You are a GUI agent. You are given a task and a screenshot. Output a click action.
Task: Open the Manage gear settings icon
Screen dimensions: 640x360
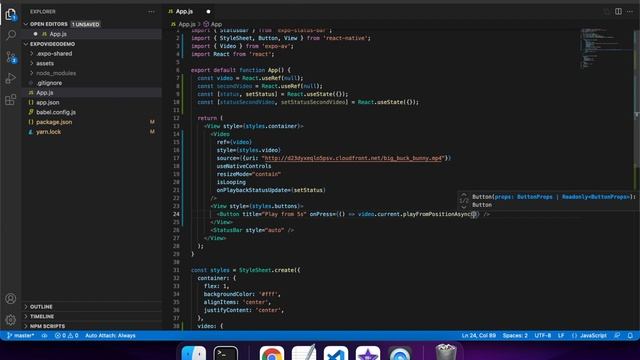pyautogui.click(x=11, y=320)
